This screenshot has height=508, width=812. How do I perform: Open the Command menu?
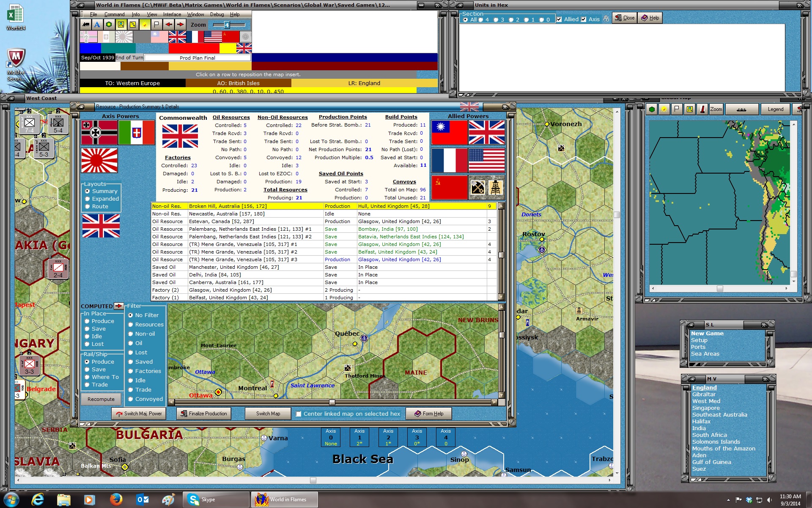tap(114, 14)
